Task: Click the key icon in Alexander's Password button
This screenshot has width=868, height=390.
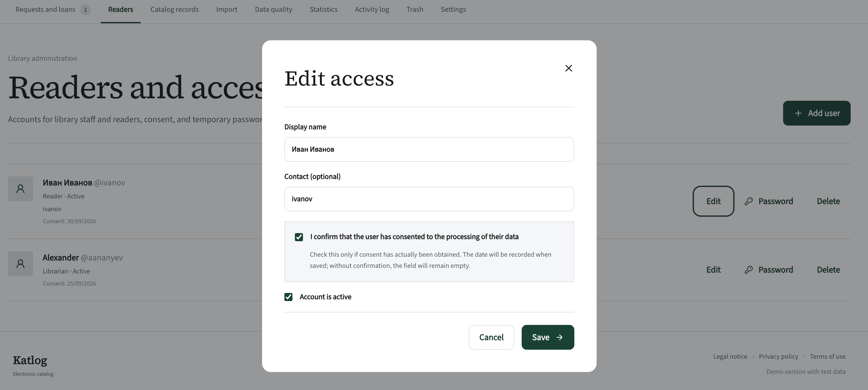Action: click(x=748, y=270)
